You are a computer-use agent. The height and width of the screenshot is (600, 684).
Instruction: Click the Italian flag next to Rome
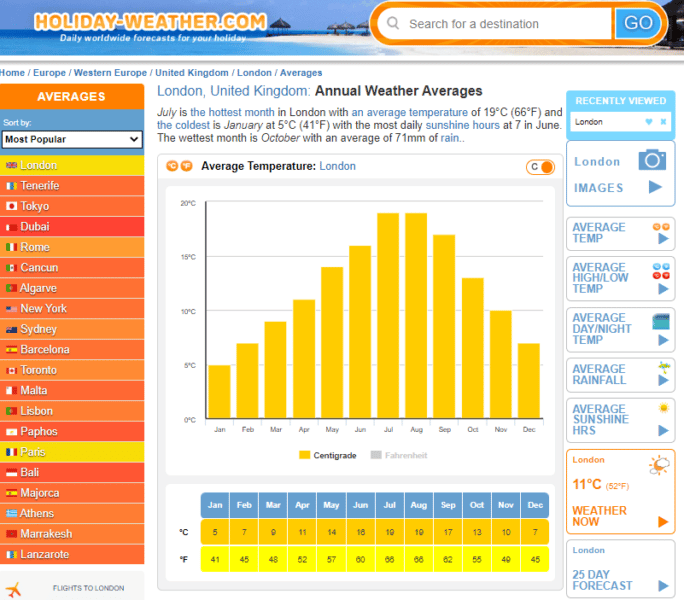click(x=11, y=247)
